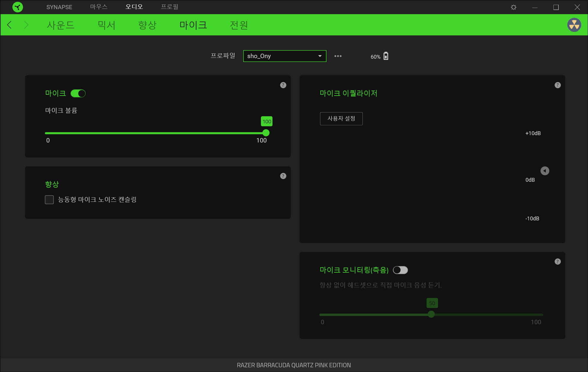
Task: Click help icon in 마이크 panel
Action: (x=283, y=85)
